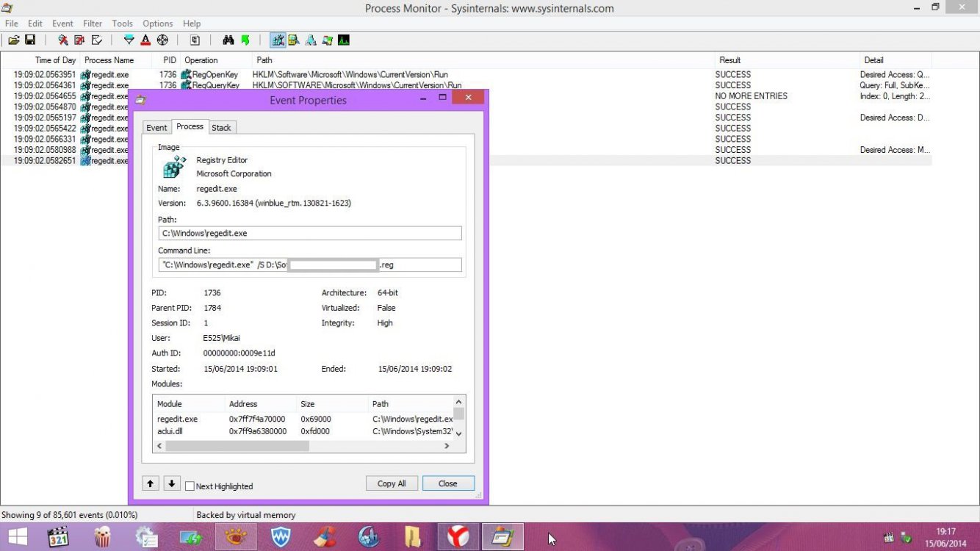
Task: Enable the Next Highlighted checkbox
Action: click(x=190, y=486)
